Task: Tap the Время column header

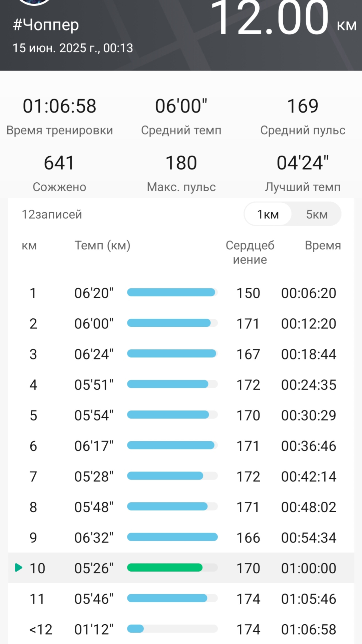Action: pyautogui.click(x=323, y=245)
